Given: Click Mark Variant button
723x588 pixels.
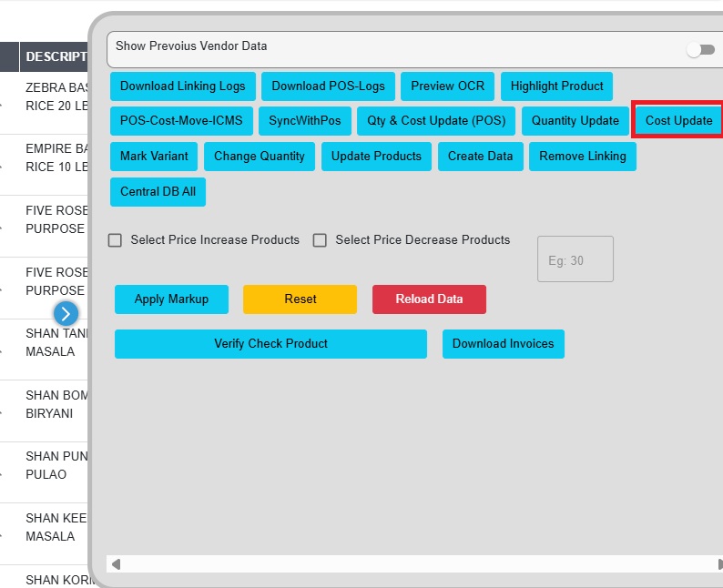Looking at the screenshot, I should click(x=154, y=157).
